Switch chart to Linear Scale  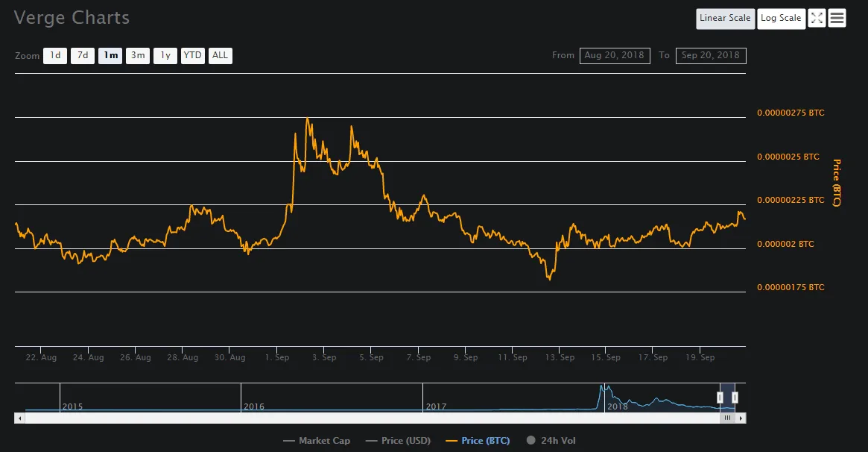pyautogui.click(x=725, y=19)
